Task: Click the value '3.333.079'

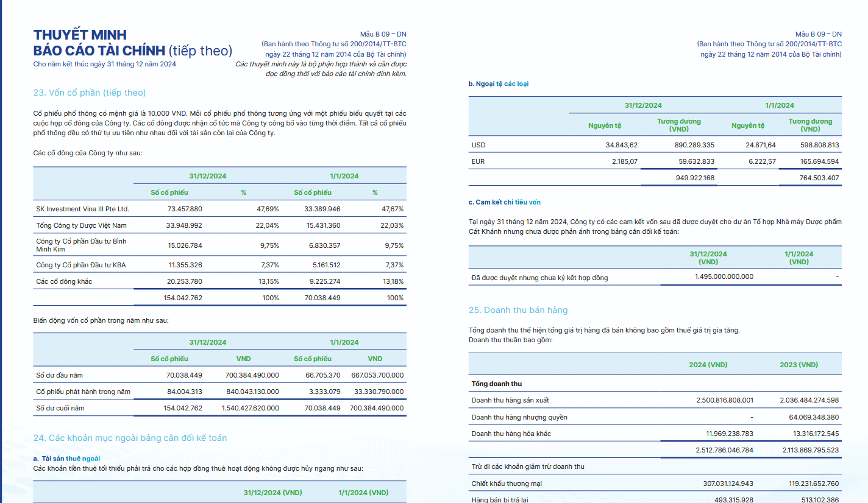Action: click(325, 392)
